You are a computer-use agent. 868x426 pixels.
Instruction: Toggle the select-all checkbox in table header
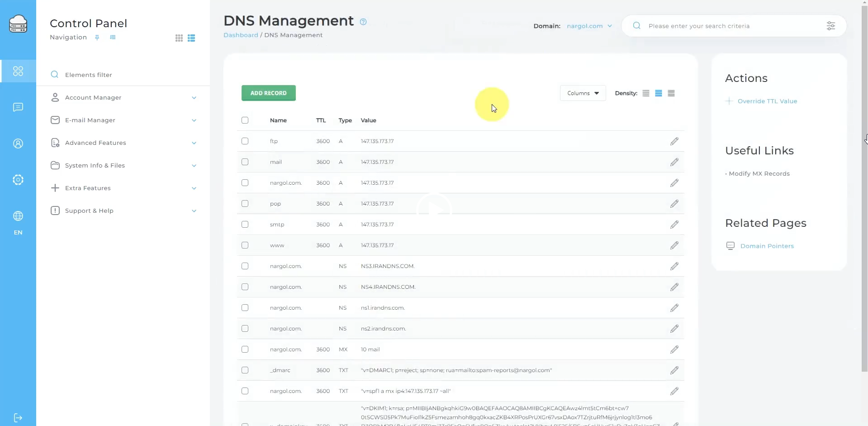click(245, 120)
